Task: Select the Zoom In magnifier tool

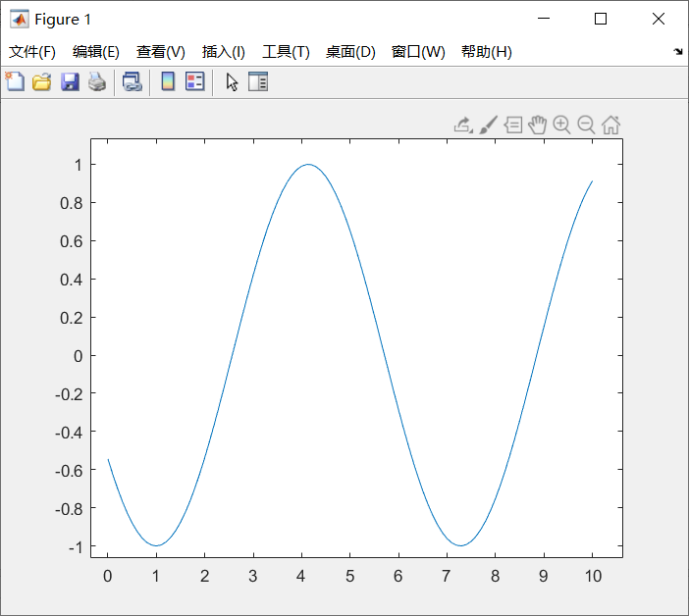Action: click(561, 125)
